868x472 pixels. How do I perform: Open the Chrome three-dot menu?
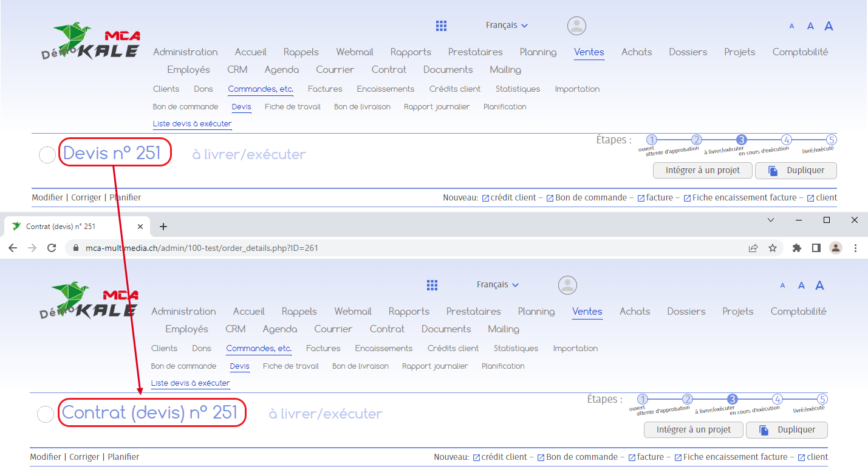855,248
